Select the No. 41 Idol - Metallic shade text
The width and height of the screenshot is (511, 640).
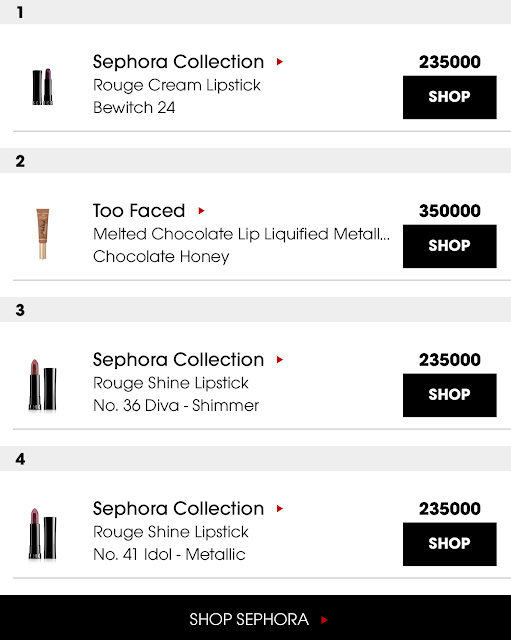point(169,554)
